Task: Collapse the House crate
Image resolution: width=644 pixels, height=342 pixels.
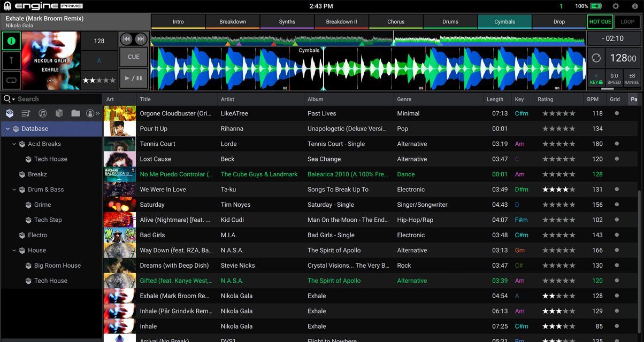Action: pos(14,251)
